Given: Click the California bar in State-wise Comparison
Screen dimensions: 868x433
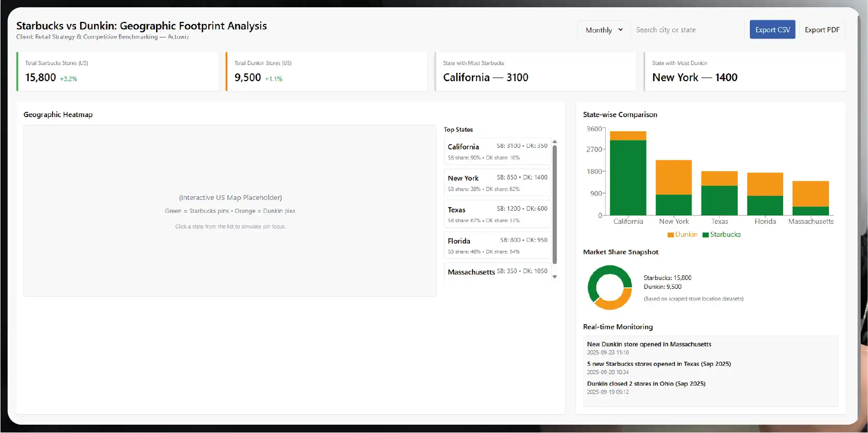Looking at the screenshot, I should [628, 177].
